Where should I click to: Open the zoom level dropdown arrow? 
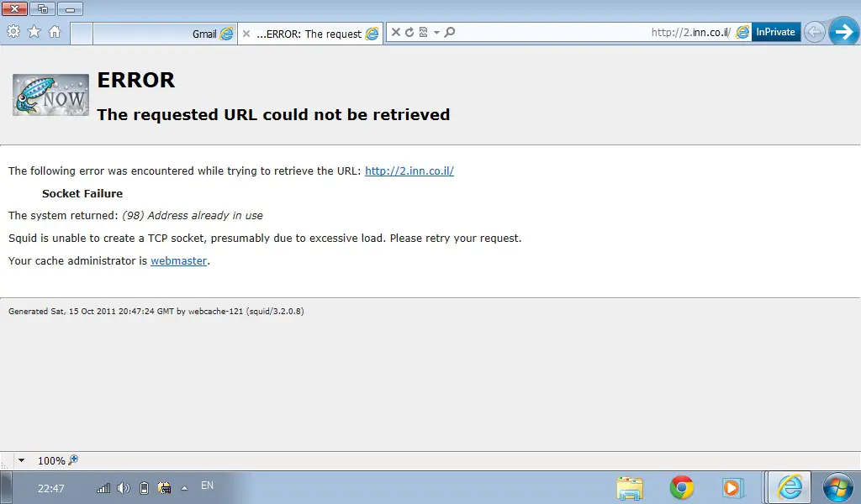22,460
